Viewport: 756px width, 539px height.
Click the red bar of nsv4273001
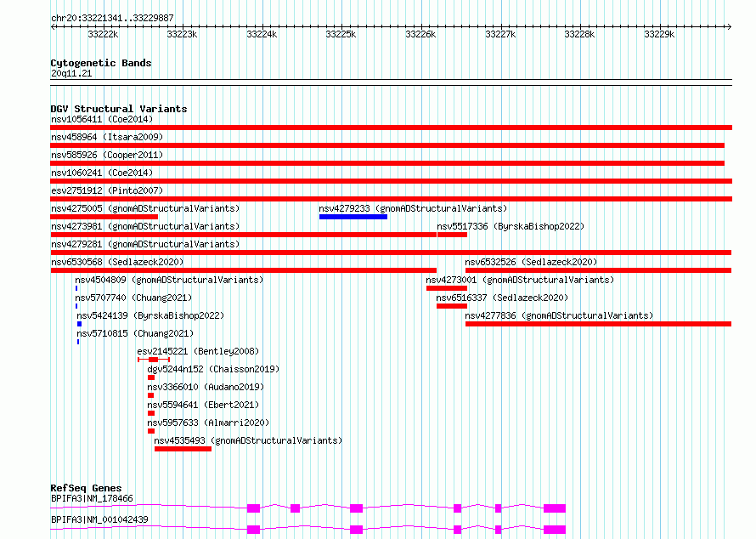447,288
